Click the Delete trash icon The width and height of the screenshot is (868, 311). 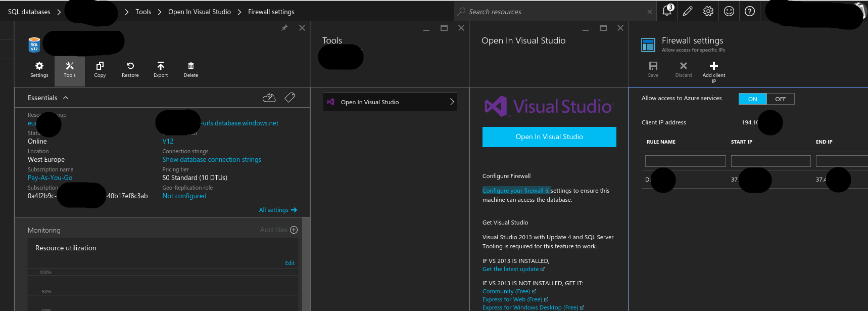click(x=191, y=66)
